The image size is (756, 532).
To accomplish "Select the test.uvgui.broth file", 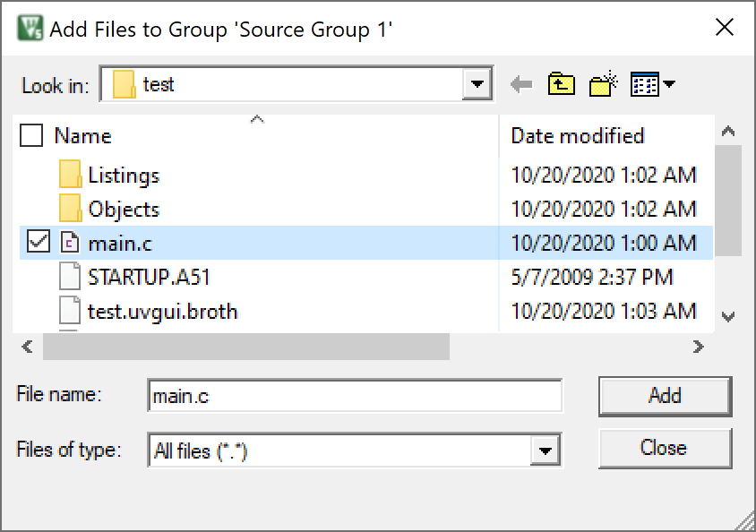I will click(162, 311).
